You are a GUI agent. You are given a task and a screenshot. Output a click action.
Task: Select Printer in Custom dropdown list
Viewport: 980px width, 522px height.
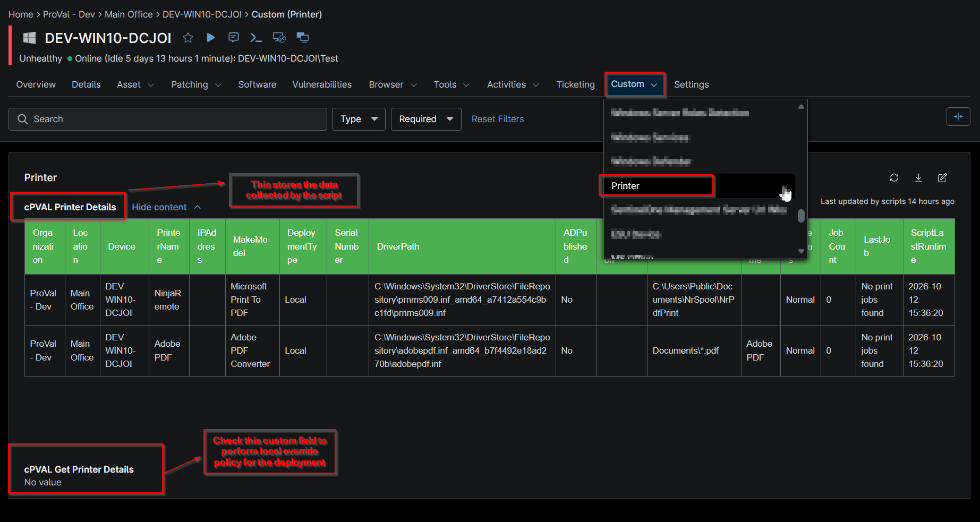pos(699,186)
